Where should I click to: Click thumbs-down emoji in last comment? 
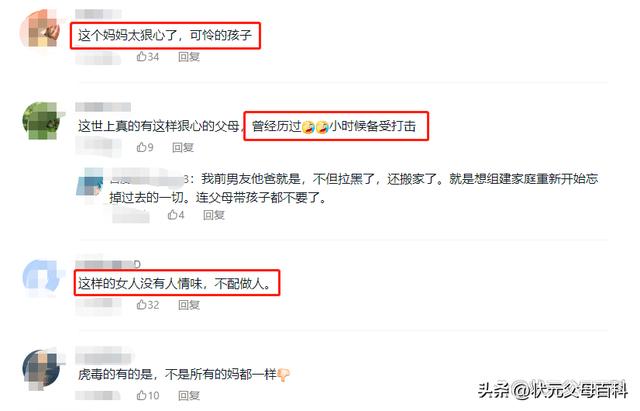(283, 375)
